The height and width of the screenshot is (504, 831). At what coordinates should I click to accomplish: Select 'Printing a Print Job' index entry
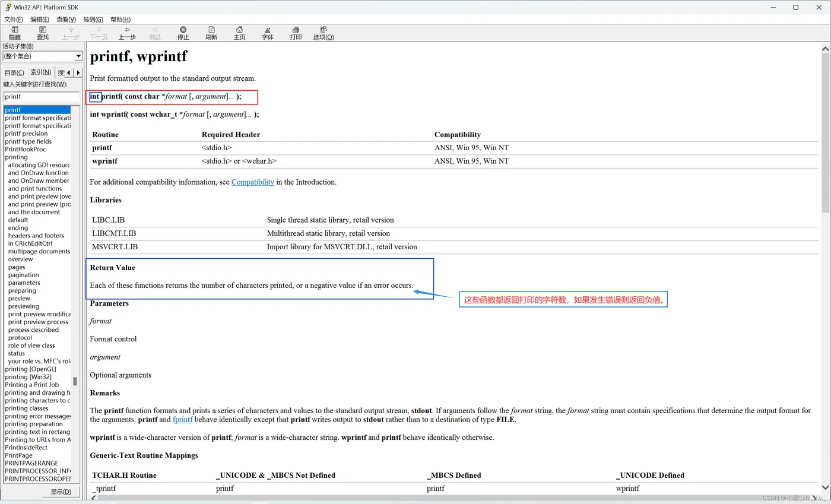click(x=32, y=385)
